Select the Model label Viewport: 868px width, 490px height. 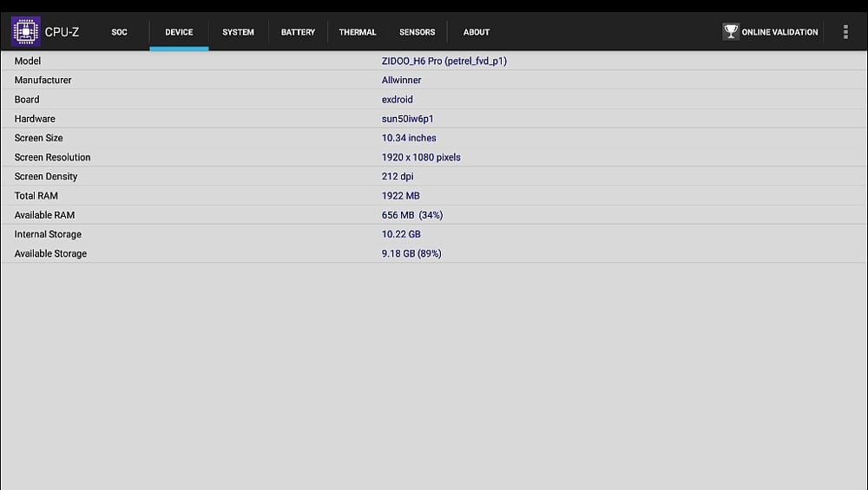28,61
